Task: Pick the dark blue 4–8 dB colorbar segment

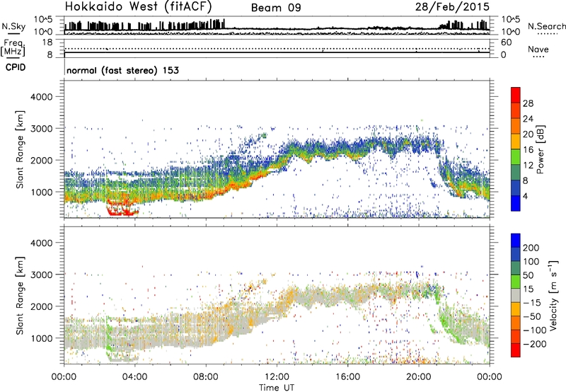Action: tap(516, 188)
